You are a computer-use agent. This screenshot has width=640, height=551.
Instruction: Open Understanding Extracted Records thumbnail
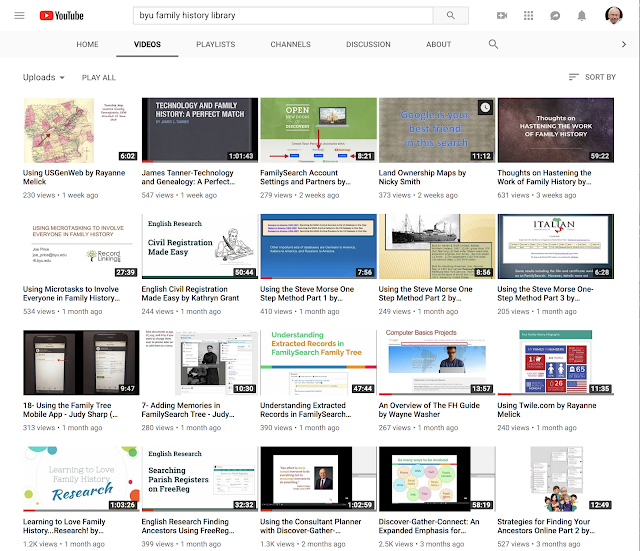click(318, 363)
